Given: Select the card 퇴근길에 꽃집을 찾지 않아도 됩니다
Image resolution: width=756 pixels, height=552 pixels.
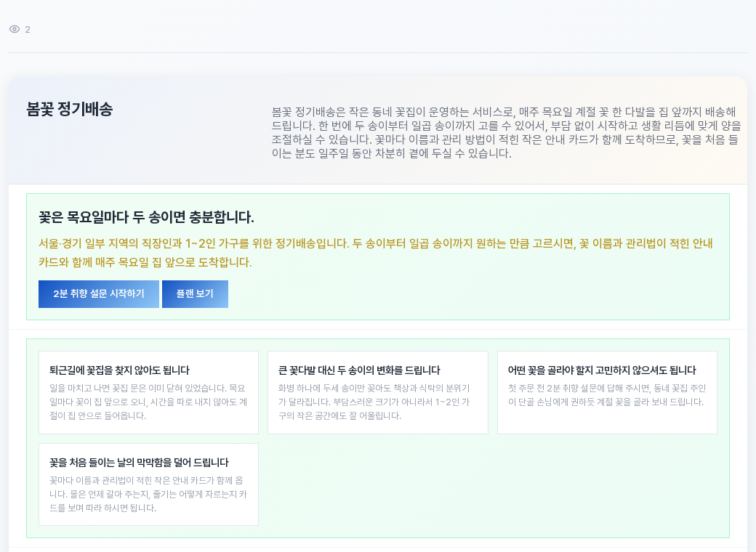Looking at the screenshot, I should point(148,392).
